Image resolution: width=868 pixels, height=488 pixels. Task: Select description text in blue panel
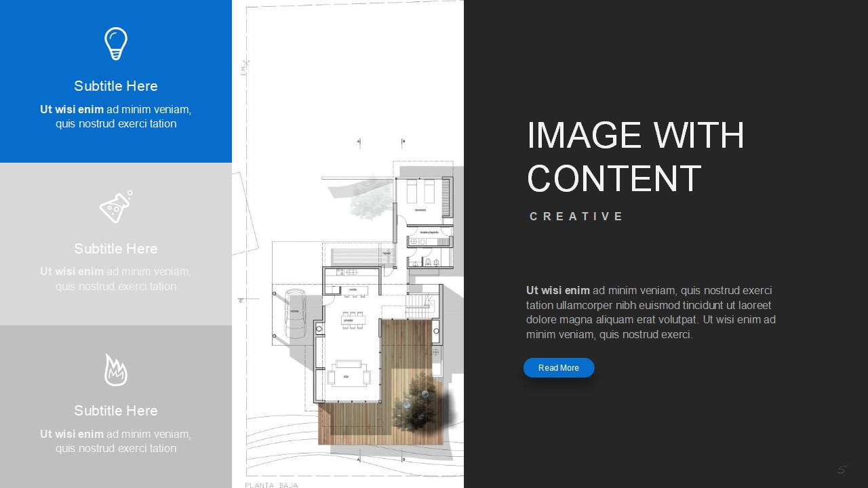click(116, 117)
